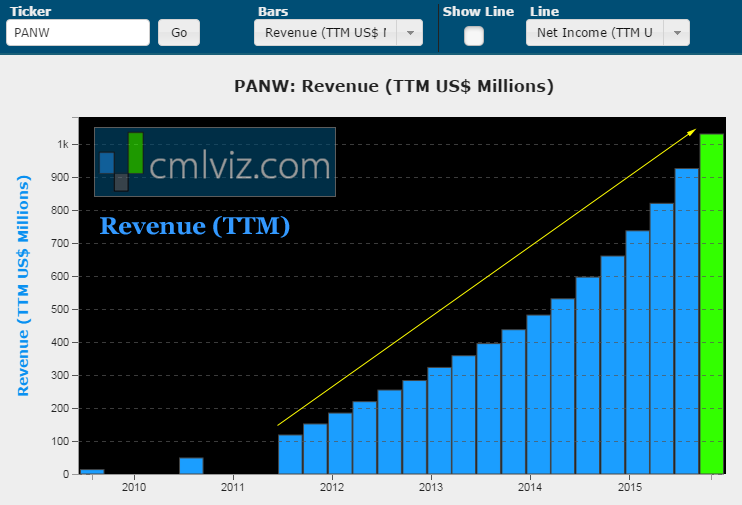Click the Go button
Screen dimensions: 742x505
[x=179, y=33]
